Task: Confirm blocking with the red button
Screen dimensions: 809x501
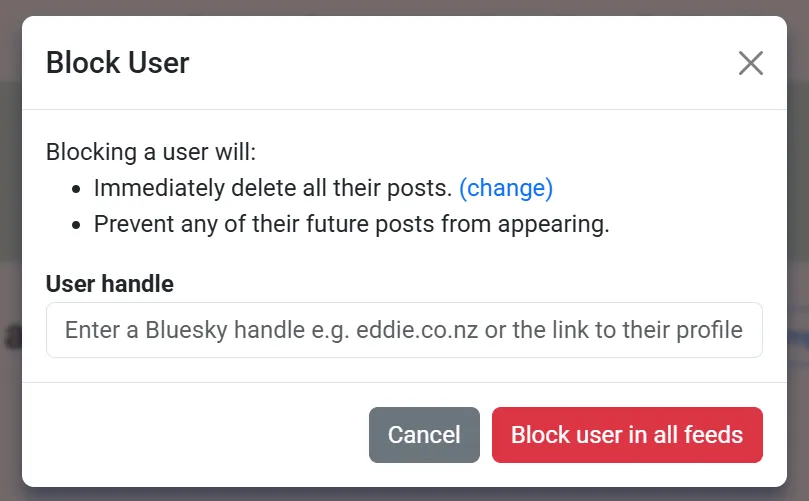Action: point(627,435)
